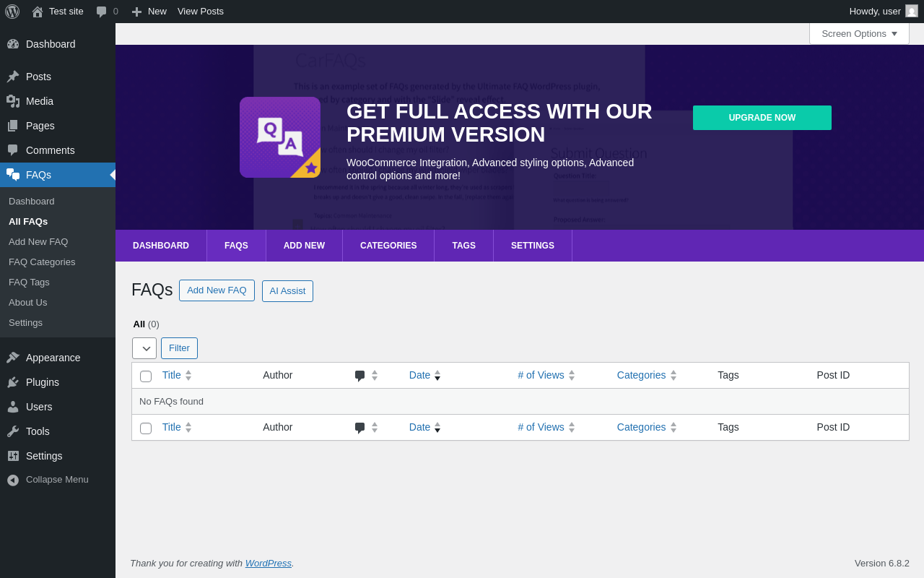Image resolution: width=924 pixels, height=578 pixels.
Task: Open DASHBOARD tab in purple nav bar
Action: pos(161,246)
